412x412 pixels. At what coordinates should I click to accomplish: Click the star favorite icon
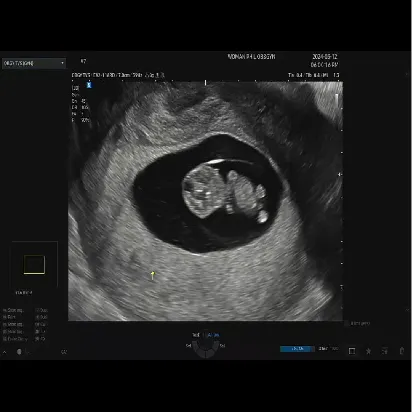tap(368, 351)
